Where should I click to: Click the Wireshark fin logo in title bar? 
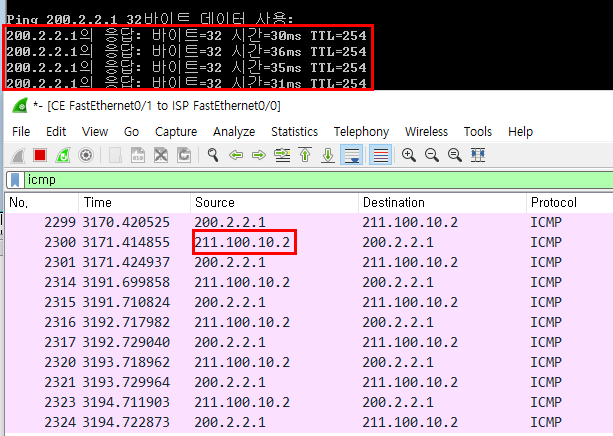20,106
